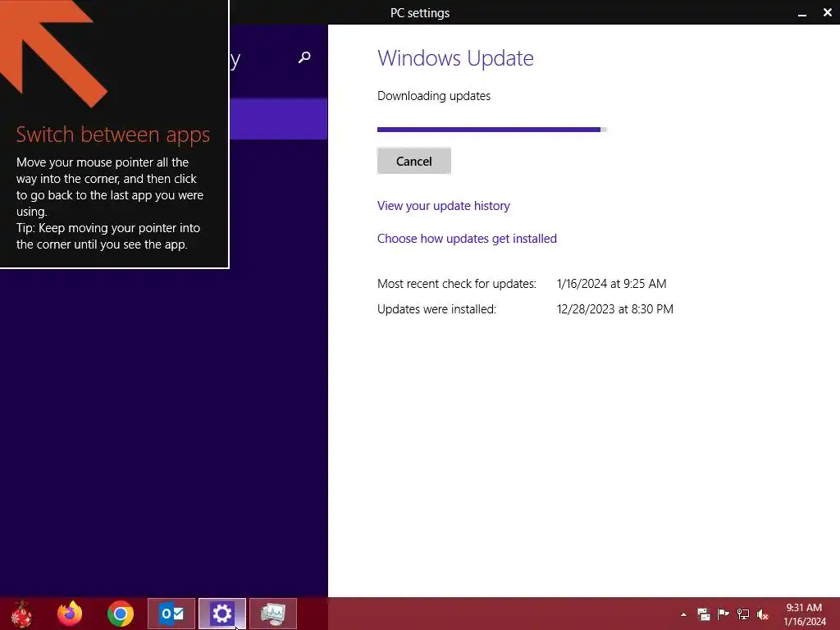Open the taskbar clock showing 9:31 AM
Image resolution: width=840 pixels, height=630 pixels.
[x=804, y=614]
